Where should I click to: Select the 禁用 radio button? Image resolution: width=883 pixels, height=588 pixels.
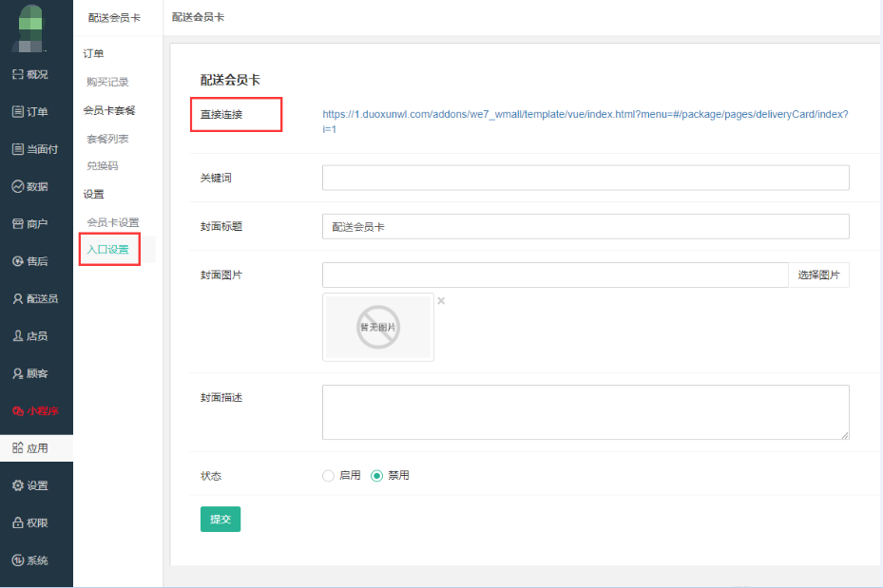coord(376,476)
